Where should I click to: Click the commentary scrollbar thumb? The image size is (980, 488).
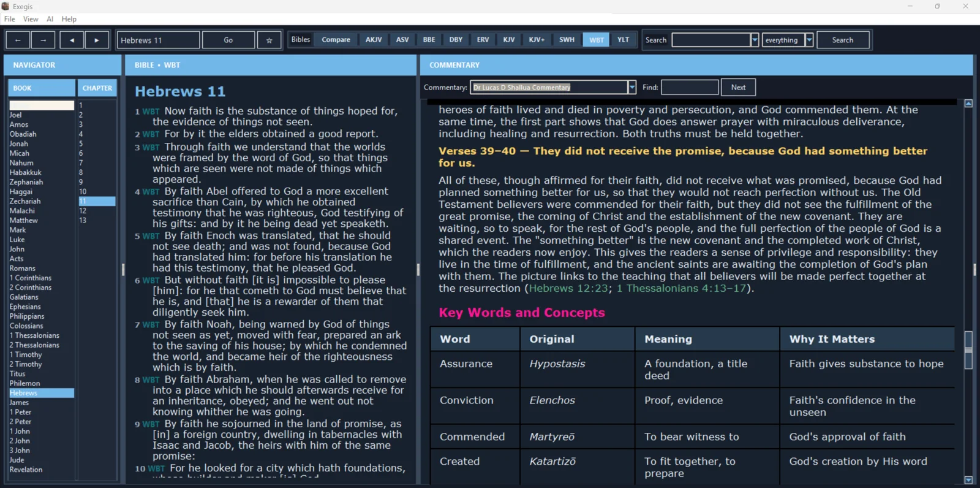click(968, 350)
